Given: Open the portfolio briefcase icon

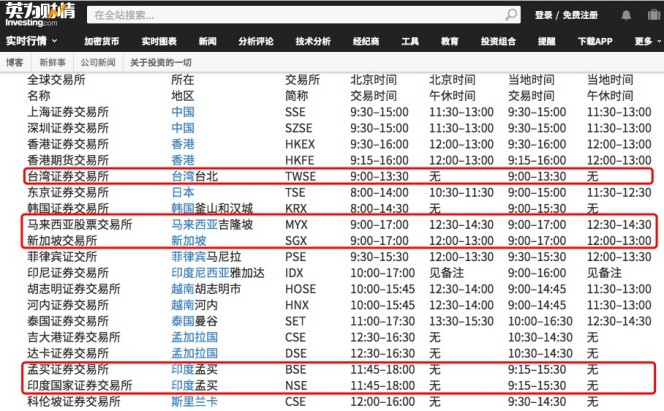Looking at the screenshot, I should pos(654,15).
